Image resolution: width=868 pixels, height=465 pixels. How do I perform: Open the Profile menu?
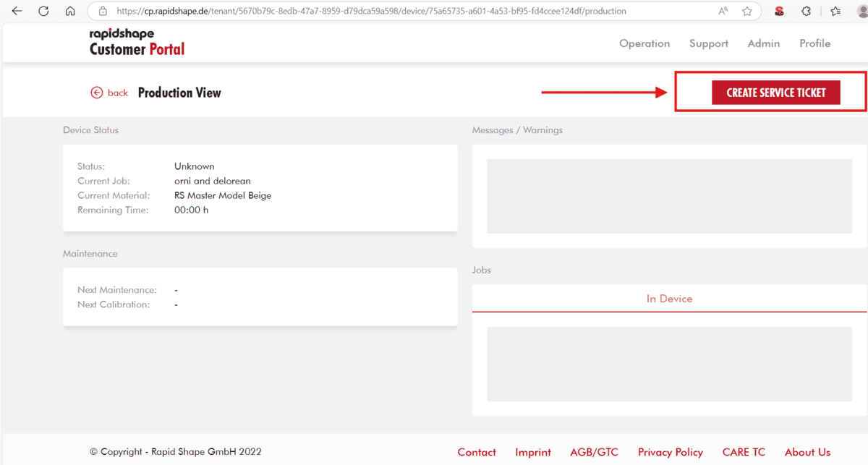point(814,43)
